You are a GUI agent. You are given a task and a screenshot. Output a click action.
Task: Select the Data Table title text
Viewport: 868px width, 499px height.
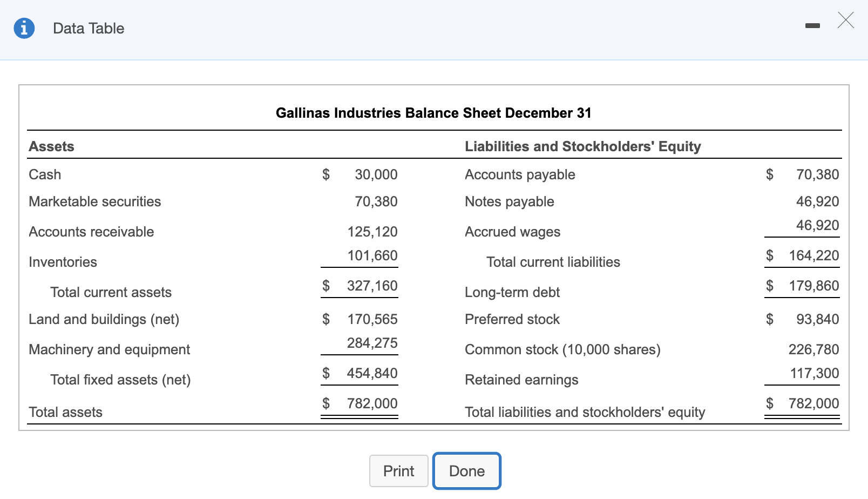coord(88,28)
